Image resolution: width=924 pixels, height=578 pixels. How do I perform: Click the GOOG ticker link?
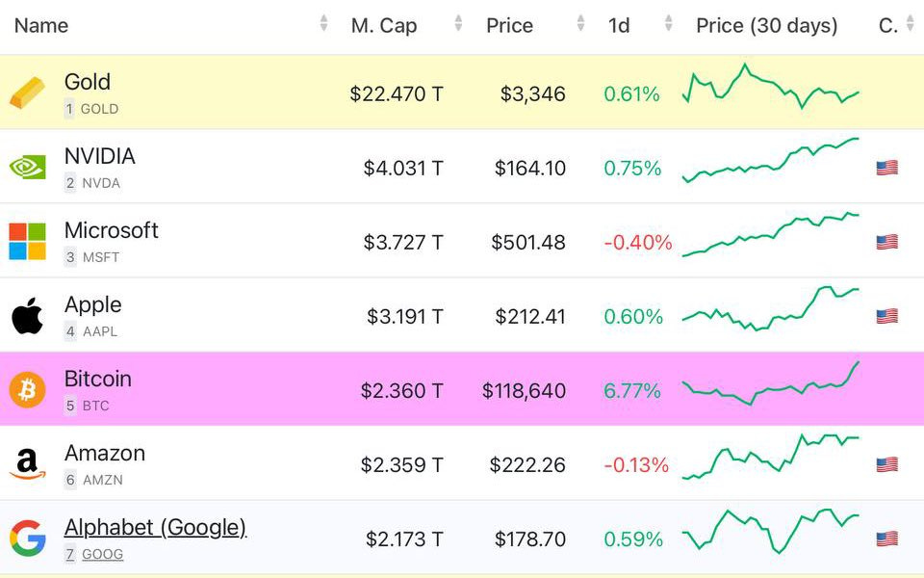click(x=103, y=555)
